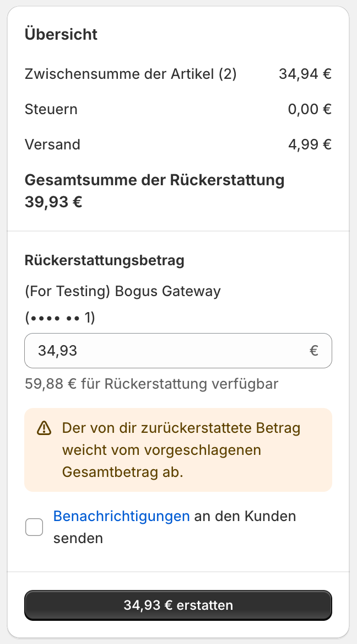357x644 pixels.
Task: Click the currency indicator at the input's right edge
Action: click(x=314, y=350)
